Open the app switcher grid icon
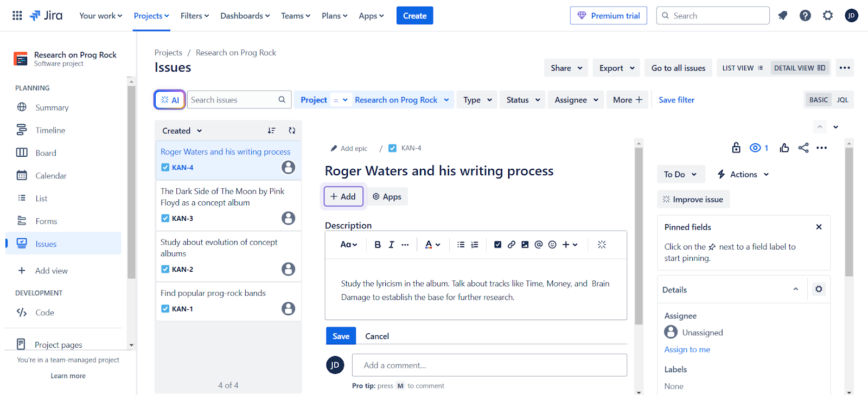 tap(17, 16)
